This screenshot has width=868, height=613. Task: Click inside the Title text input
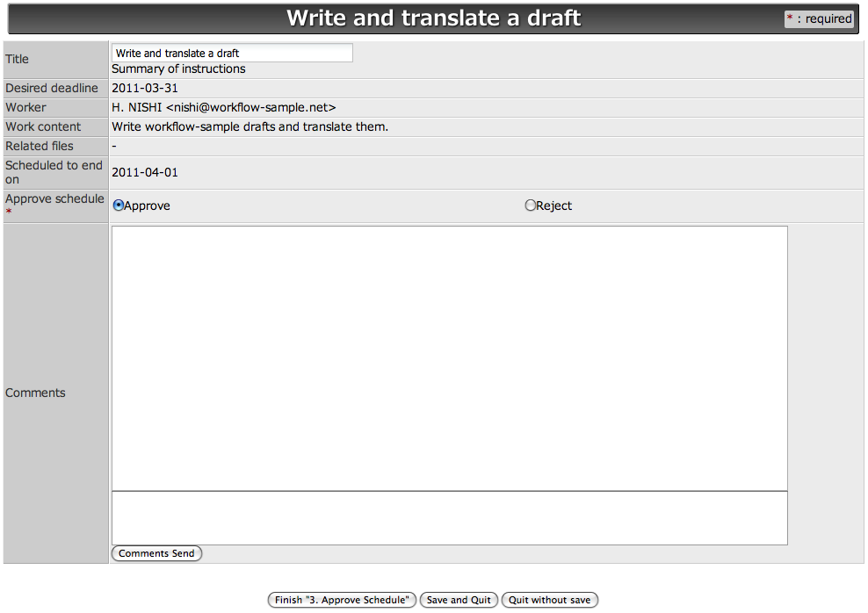(x=231, y=53)
